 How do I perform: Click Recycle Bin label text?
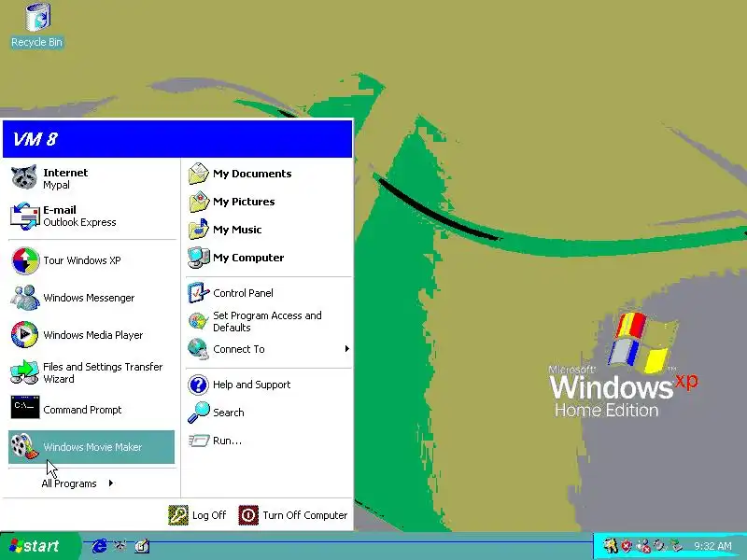36,42
